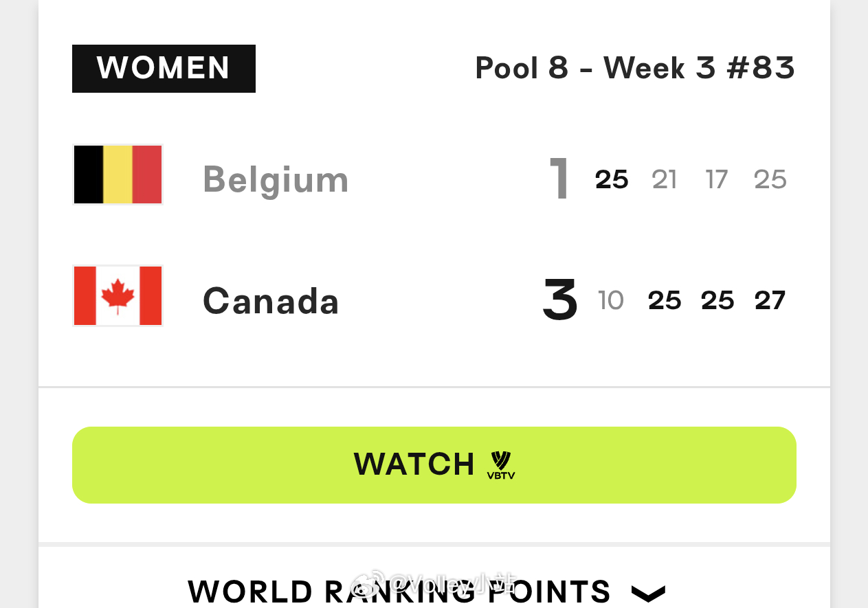Click the Canada team name
868x608 pixels.
pyautogui.click(x=271, y=301)
